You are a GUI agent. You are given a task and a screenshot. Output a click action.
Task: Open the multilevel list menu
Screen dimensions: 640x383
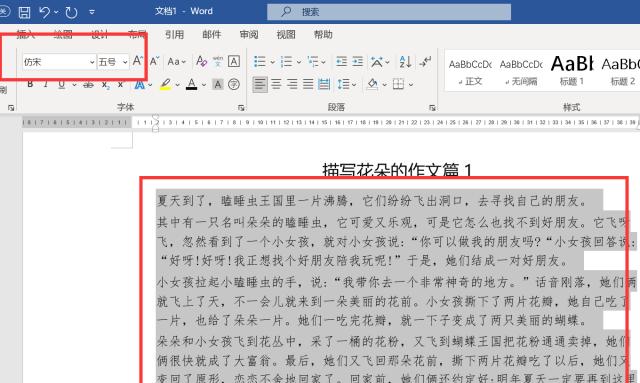[x=316, y=62]
